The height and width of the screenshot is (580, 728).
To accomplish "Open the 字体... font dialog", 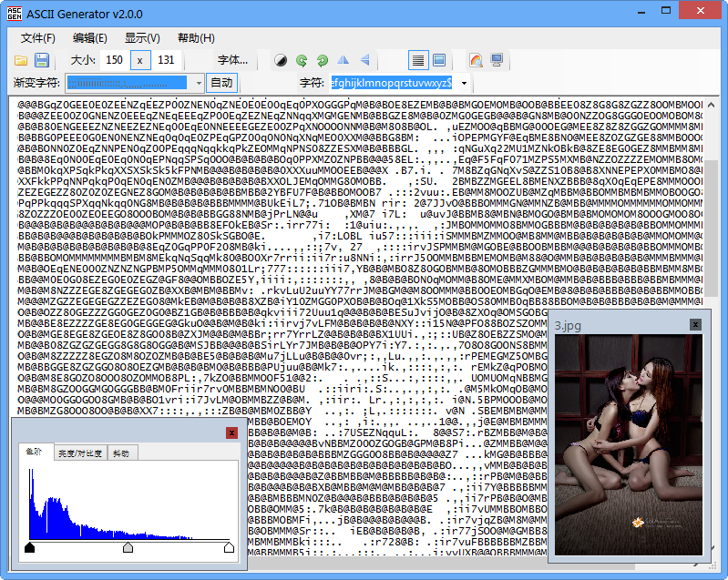I will (x=232, y=60).
